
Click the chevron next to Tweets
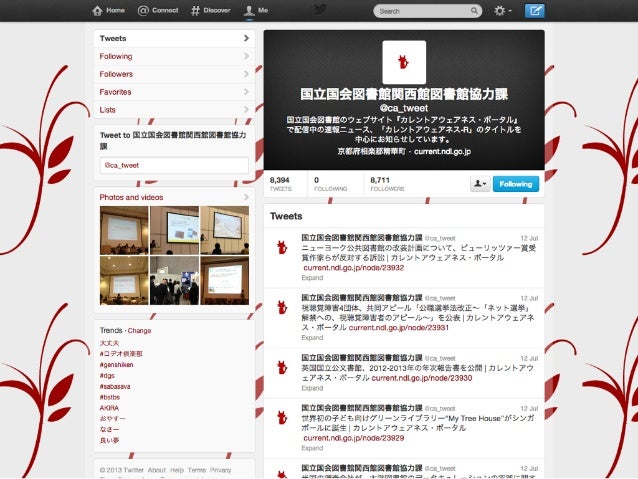[x=246, y=38]
